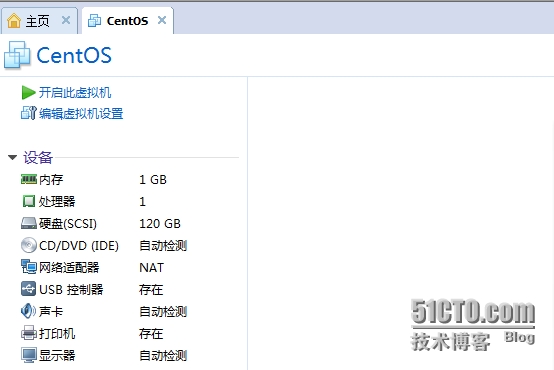
Task: Click the wrench settings icon
Action: [x=29, y=113]
